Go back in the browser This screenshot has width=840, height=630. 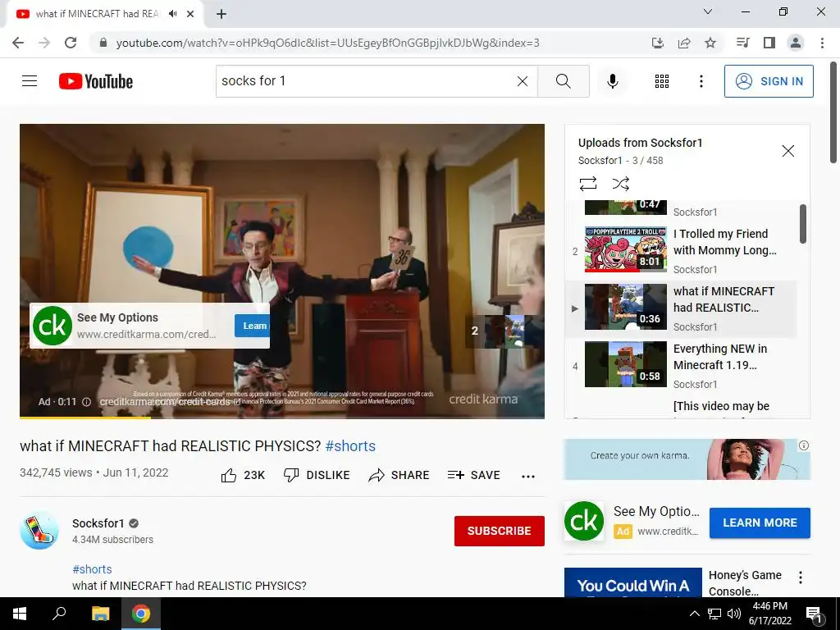point(18,43)
